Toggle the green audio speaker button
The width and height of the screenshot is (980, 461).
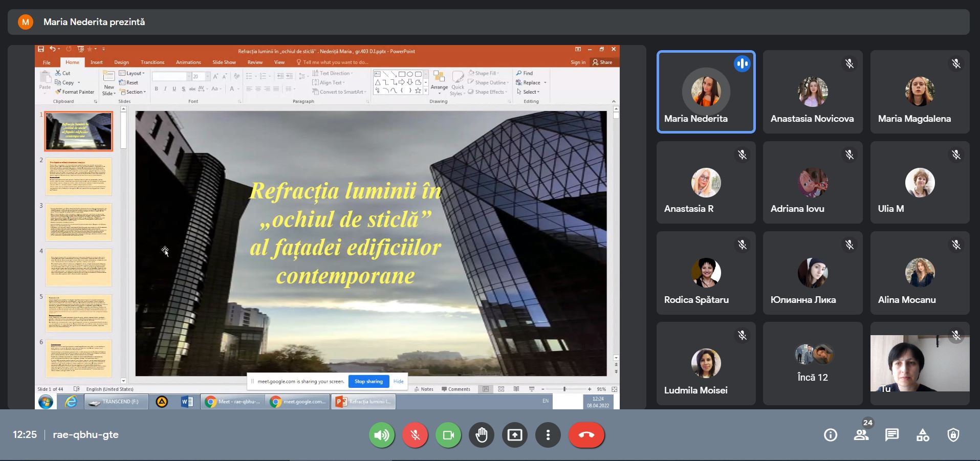(382, 435)
